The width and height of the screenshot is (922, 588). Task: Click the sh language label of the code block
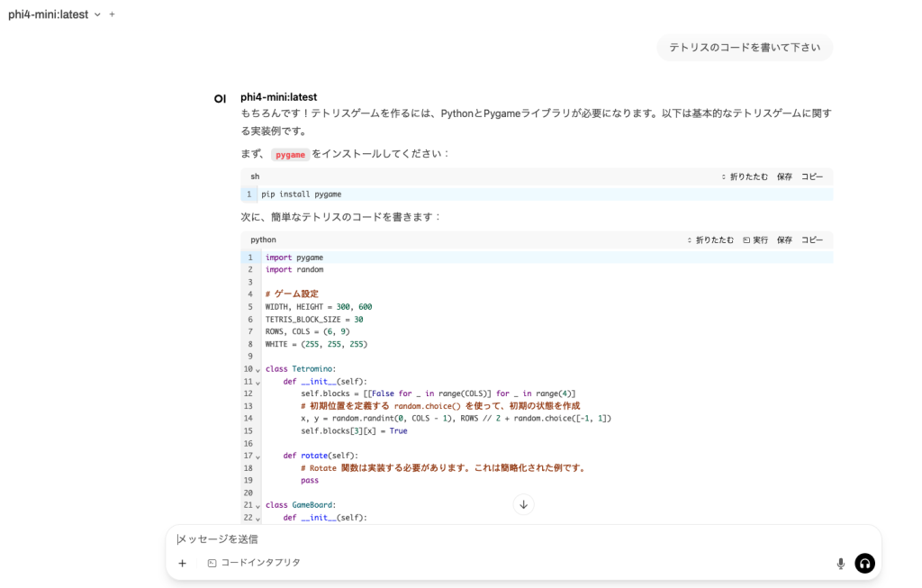(x=255, y=176)
